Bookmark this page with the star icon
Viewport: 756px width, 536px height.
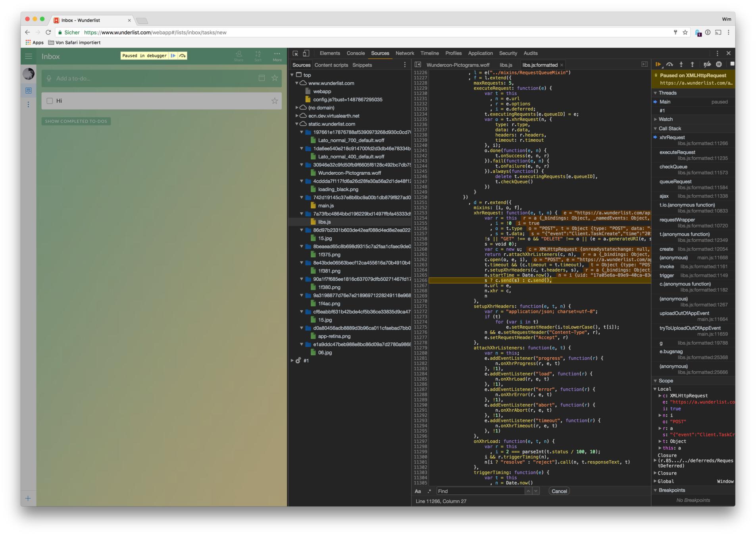coord(685,33)
